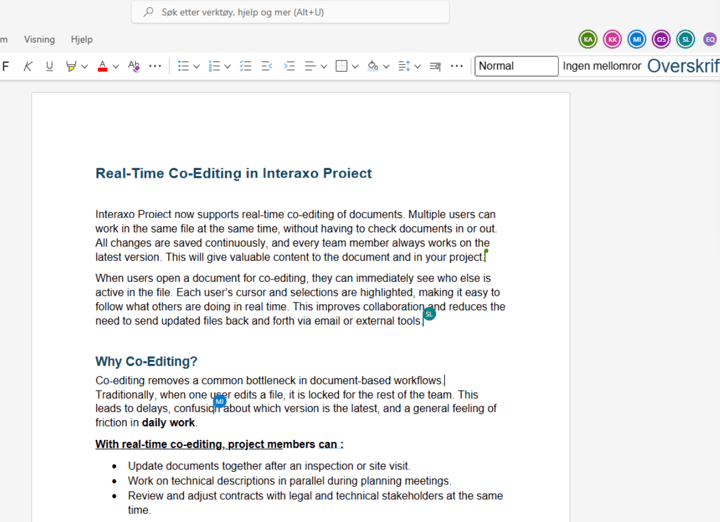Expand the font color dropdown arrow
Image resolution: width=720 pixels, height=522 pixels.
116,67
